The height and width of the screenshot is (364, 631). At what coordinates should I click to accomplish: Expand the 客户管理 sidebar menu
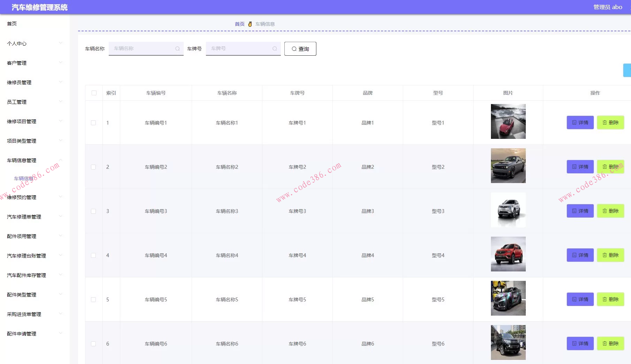[34, 63]
